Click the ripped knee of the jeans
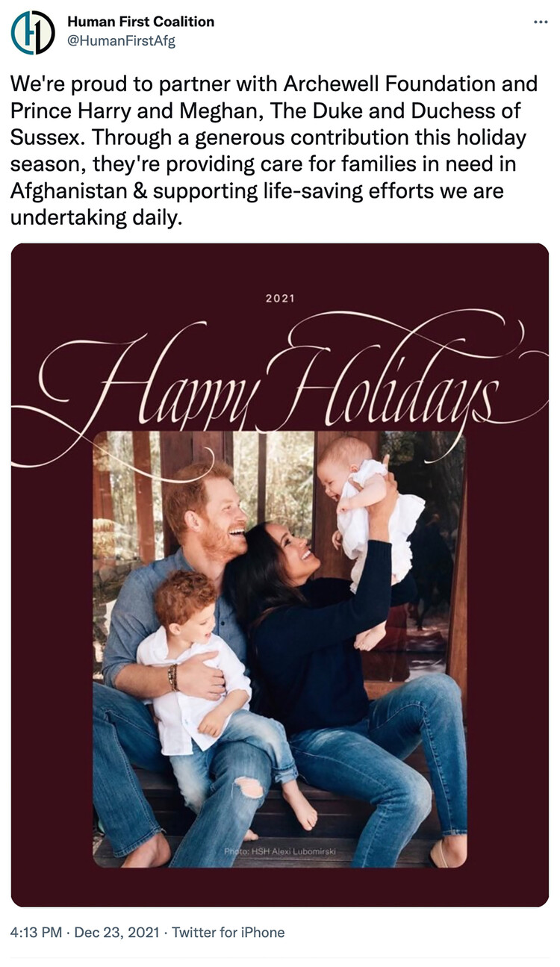 click(x=250, y=788)
